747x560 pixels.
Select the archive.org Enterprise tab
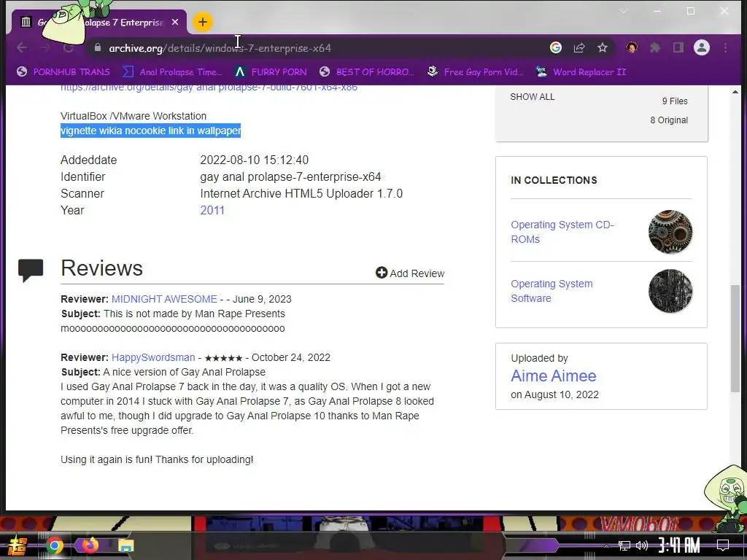[99, 23]
